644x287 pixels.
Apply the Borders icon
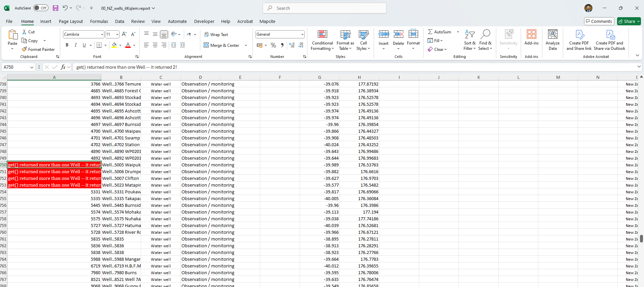pos(99,45)
